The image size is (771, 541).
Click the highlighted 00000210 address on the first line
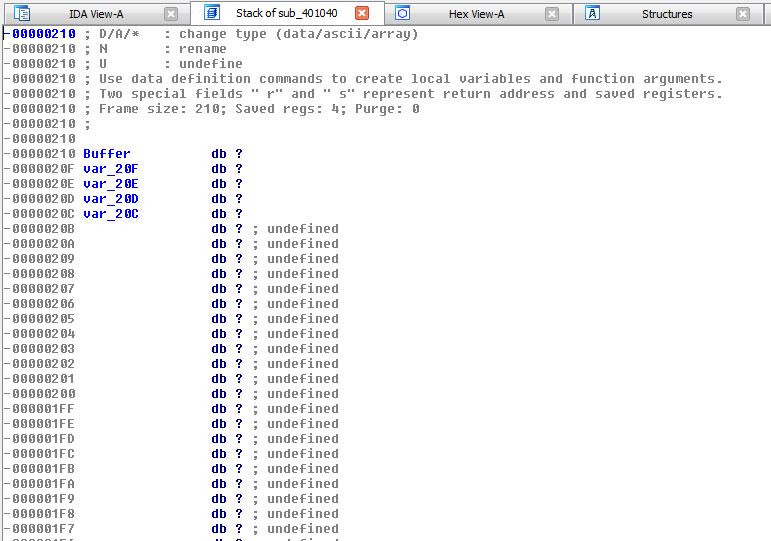43,34
